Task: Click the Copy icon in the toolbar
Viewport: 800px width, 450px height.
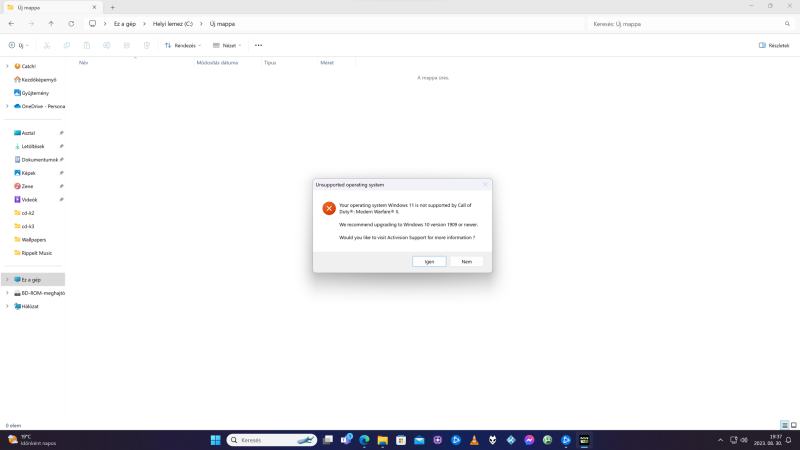Action: pyautogui.click(x=67, y=45)
